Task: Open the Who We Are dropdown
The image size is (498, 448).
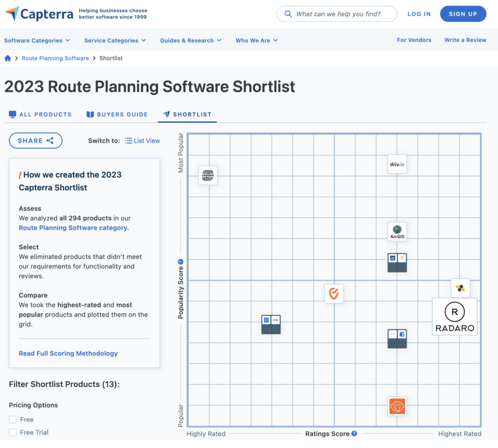Action: 257,40
